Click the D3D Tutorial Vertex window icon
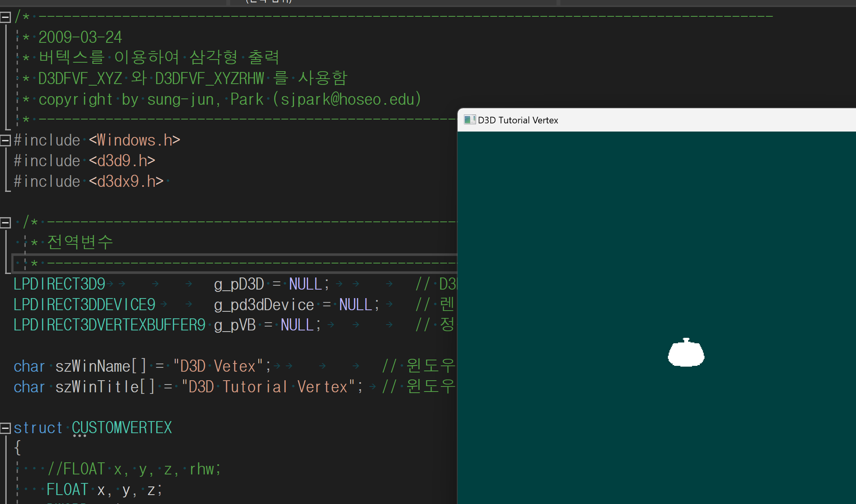The image size is (856, 504). pyautogui.click(x=469, y=120)
